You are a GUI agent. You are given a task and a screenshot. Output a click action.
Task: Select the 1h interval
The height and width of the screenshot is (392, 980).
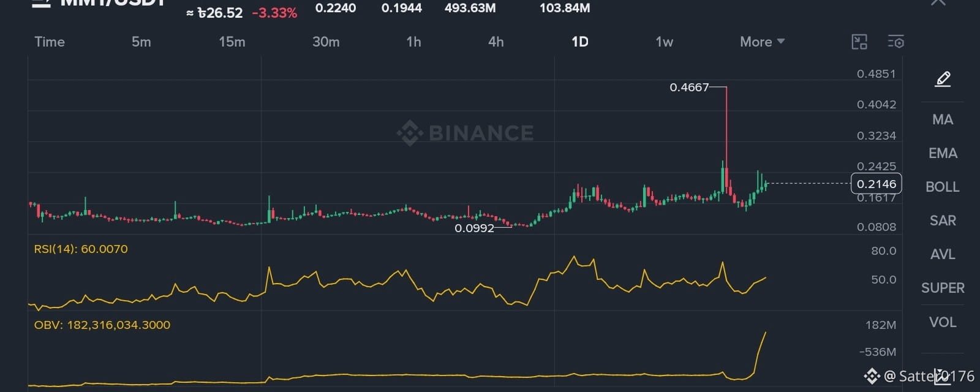click(413, 42)
